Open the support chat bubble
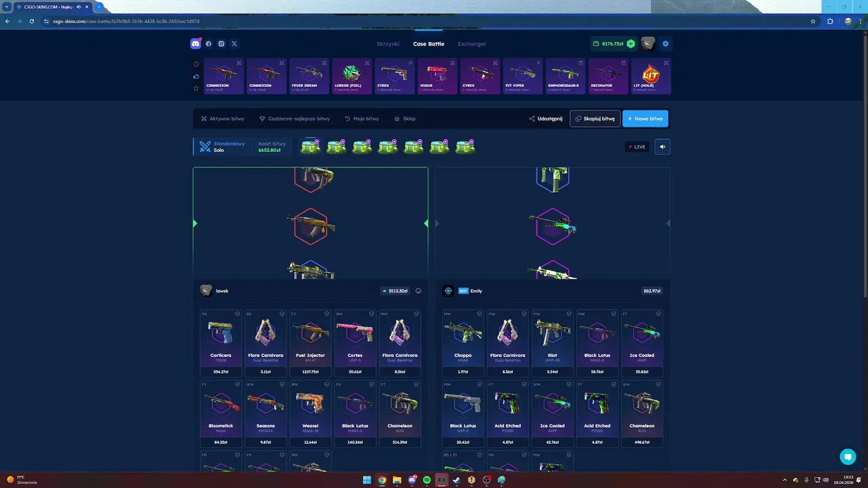 pos(848,457)
